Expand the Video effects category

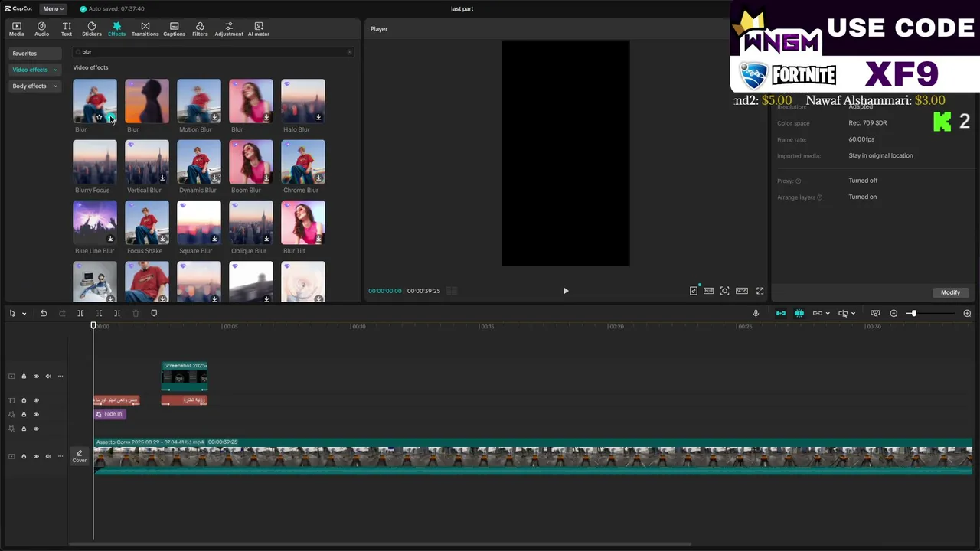pyautogui.click(x=34, y=70)
